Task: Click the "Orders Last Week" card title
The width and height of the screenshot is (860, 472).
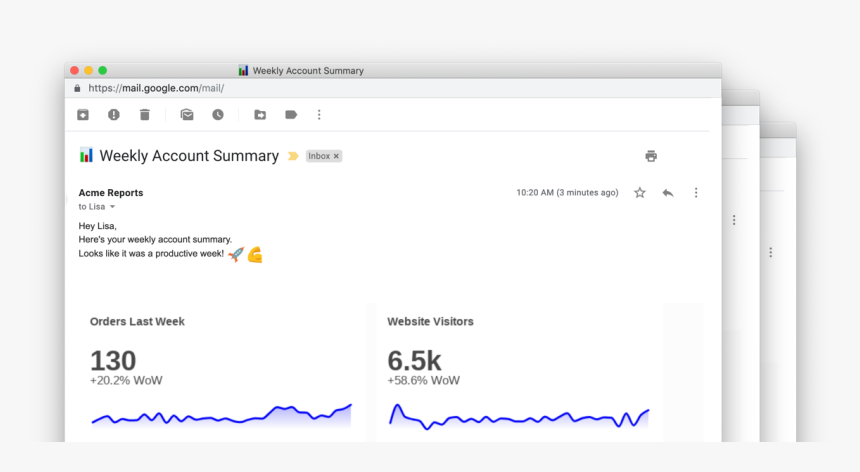Action: [137, 322]
